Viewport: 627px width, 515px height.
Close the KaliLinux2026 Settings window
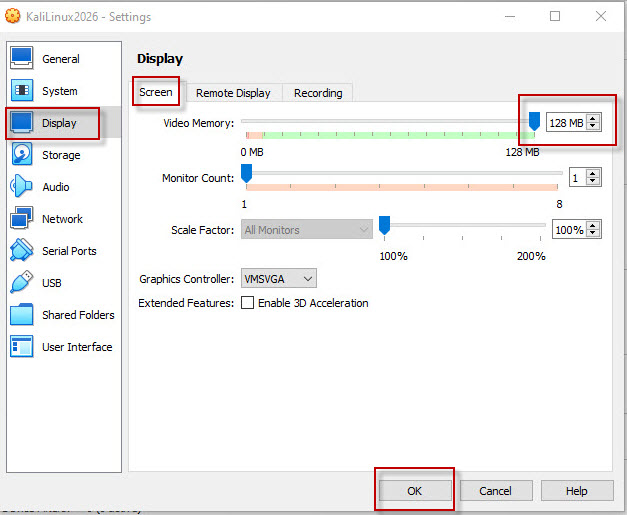tap(601, 16)
